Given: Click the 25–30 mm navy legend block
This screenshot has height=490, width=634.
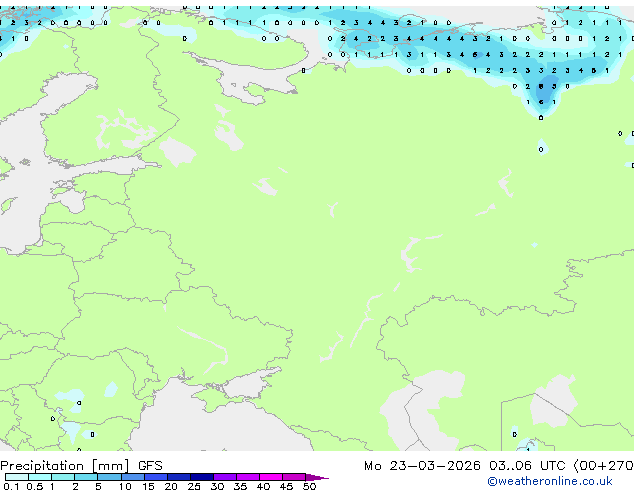Looking at the screenshot, I should (x=202, y=477).
